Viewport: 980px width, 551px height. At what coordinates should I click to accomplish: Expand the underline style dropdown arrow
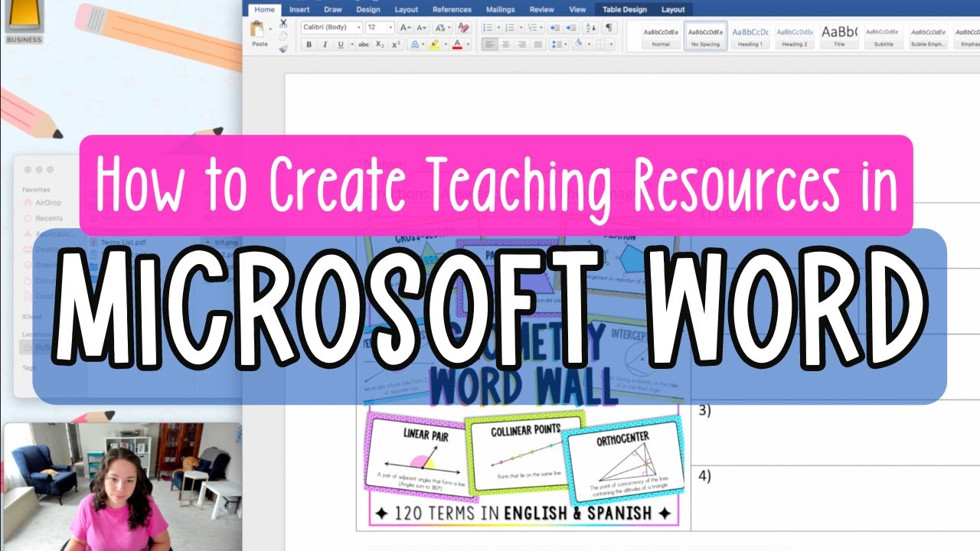point(351,44)
